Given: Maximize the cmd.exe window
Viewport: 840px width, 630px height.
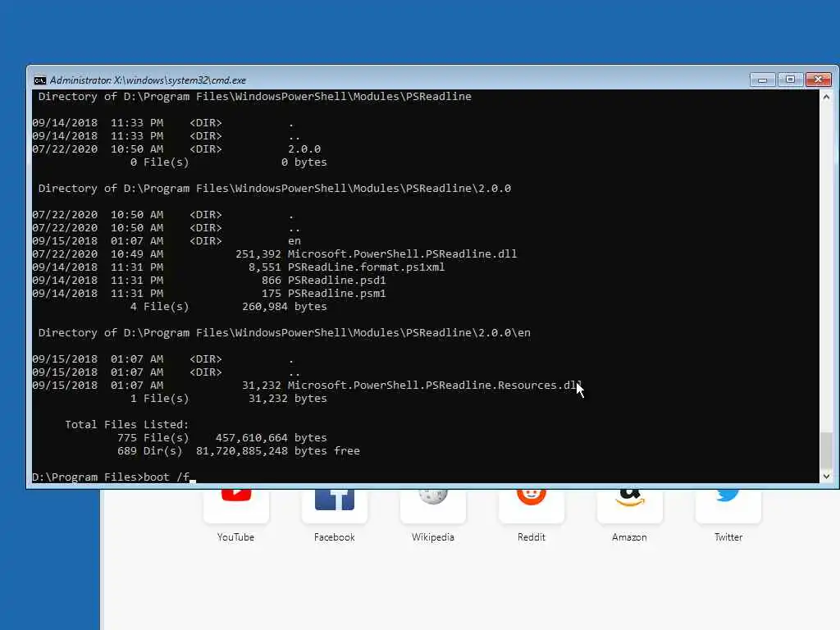Looking at the screenshot, I should point(790,80).
